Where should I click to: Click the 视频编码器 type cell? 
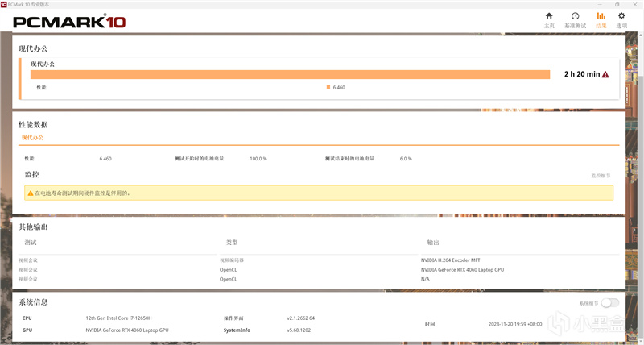click(x=232, y=260)
